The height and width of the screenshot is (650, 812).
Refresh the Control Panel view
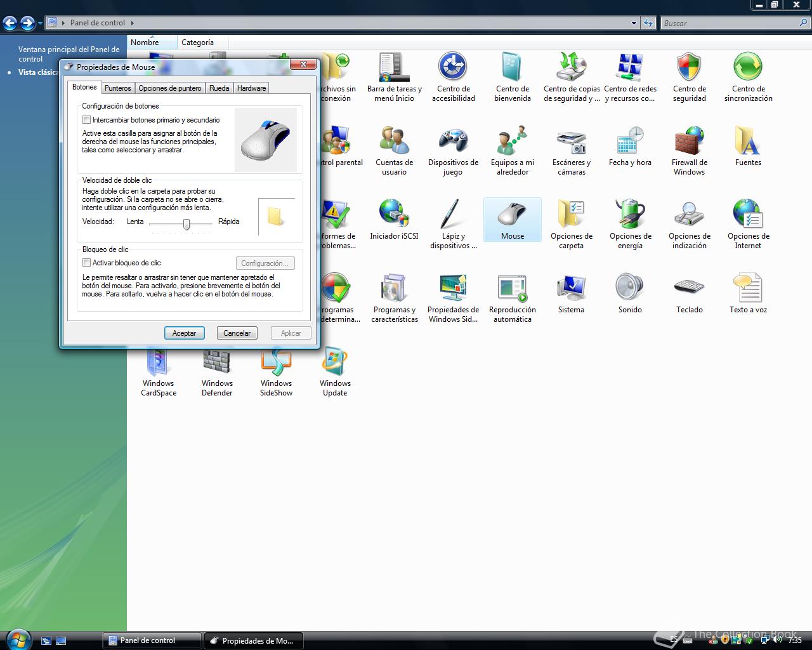pos(648,23)
